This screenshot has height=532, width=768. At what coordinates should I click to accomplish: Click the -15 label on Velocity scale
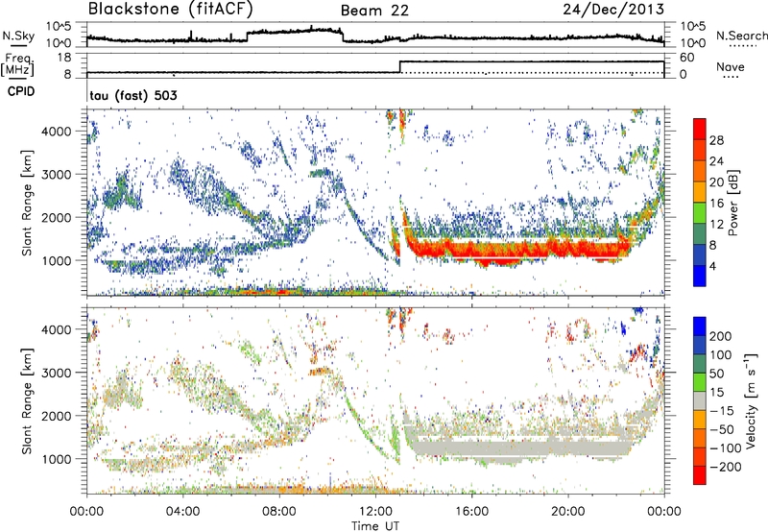pos(722,411)
